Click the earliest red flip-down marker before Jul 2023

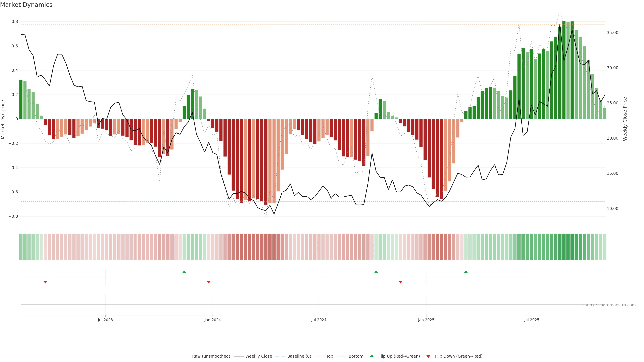pyautogui.click(x=45, y=282)
